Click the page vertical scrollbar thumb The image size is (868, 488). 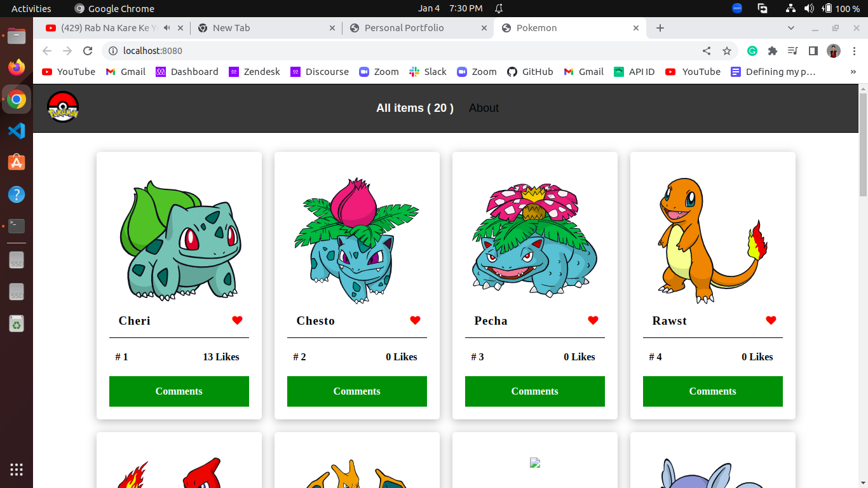coord(863,144)
